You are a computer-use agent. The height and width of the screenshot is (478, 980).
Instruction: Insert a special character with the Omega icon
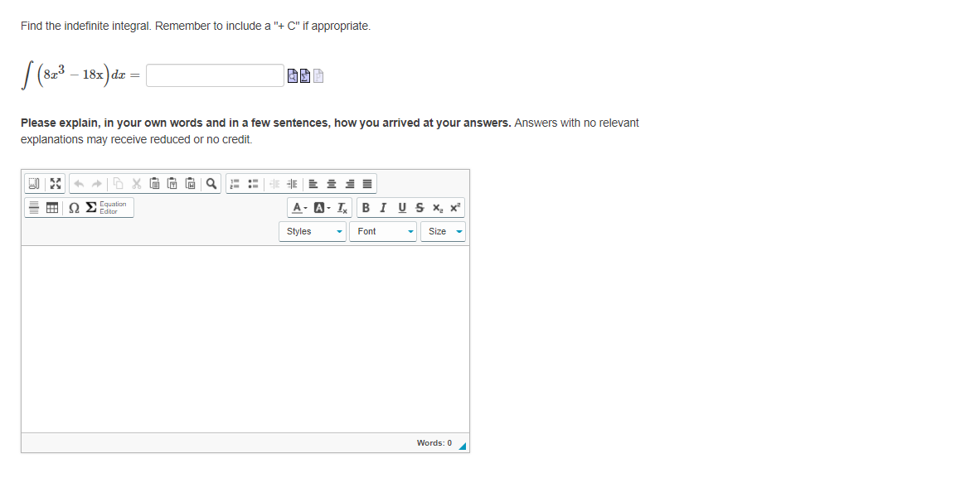73,207
